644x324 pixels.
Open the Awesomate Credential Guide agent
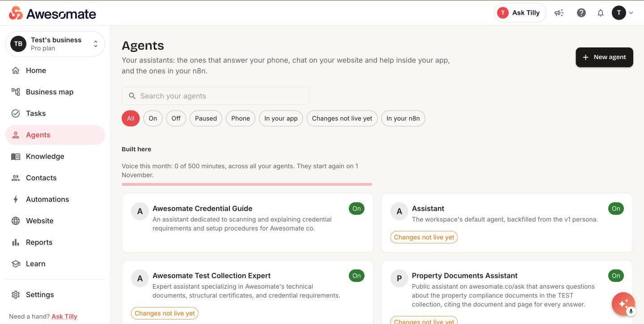(x=248, y=223)
